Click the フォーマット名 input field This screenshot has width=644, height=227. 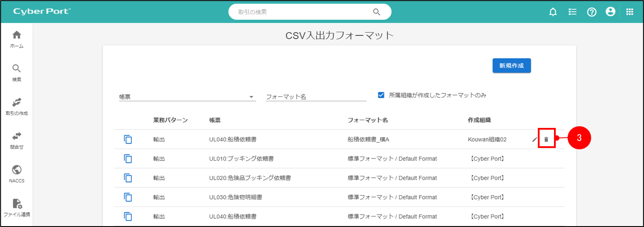pyautogui.click(x=316, y=97)
